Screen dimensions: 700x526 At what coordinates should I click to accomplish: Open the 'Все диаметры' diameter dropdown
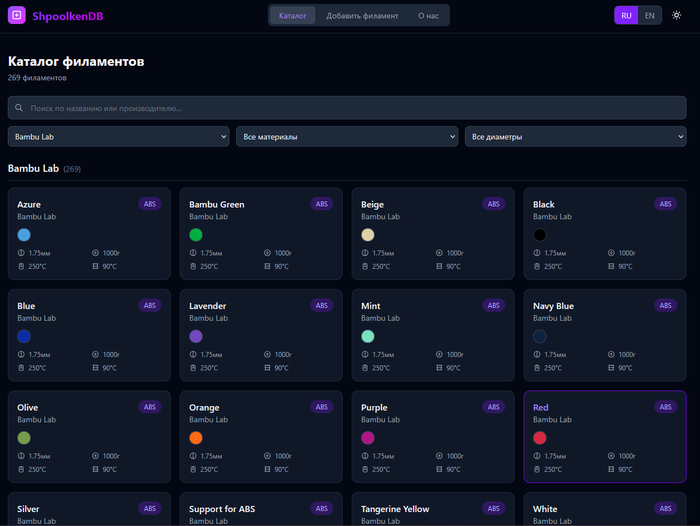(x=575, y=137)
